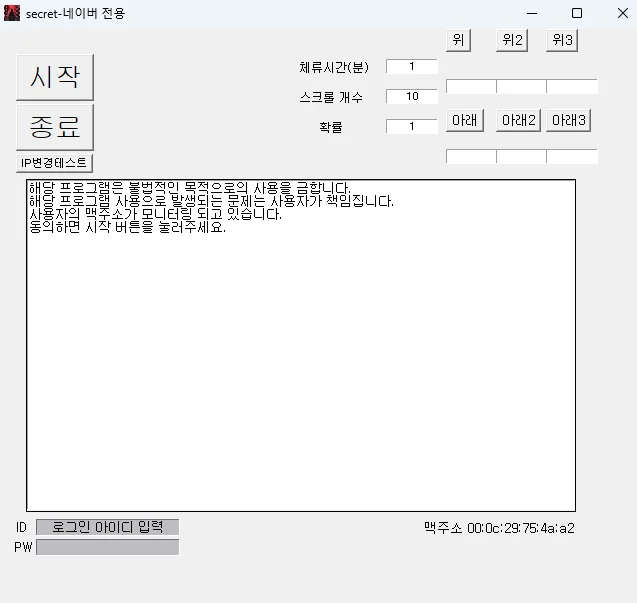This screenshot has width=637, height=603.
Task: Select the input box below 위2
Action: point(521,87)
